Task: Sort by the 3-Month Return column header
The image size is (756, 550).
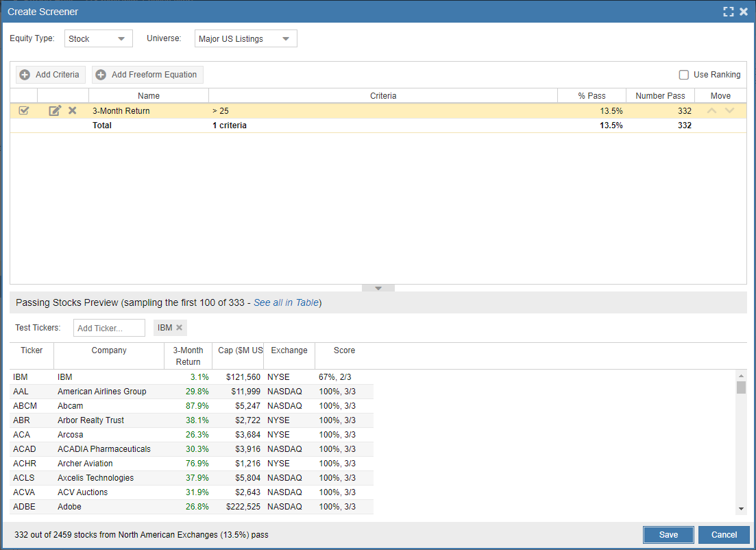Action: (x=188, y=356)
